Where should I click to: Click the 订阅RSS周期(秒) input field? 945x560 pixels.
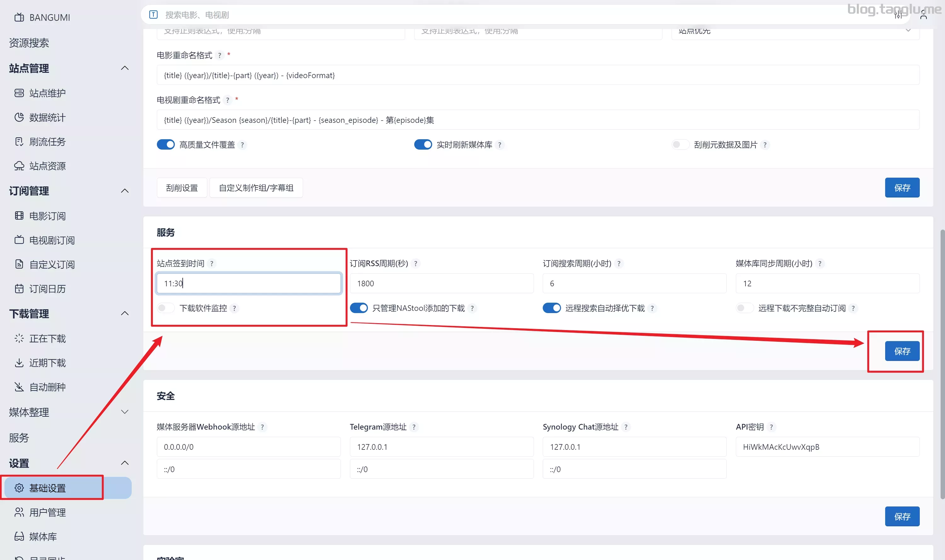[441, 283]
